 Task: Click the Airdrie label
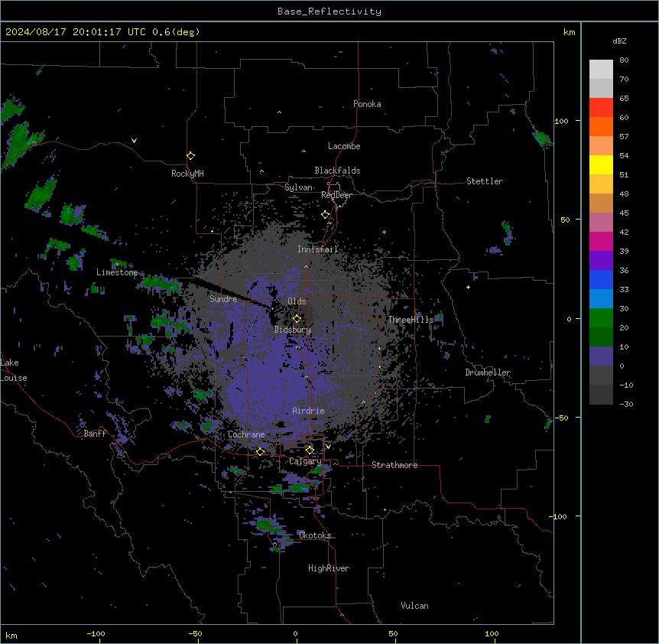point(309,411)
